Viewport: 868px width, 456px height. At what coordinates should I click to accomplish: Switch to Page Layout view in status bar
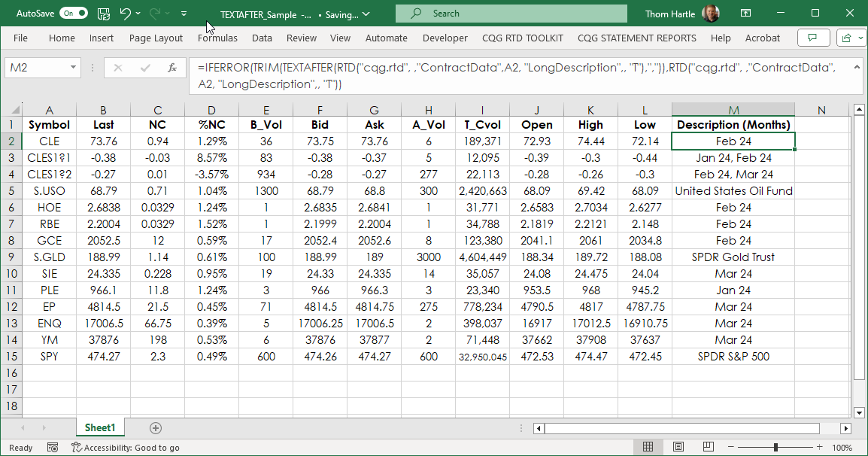coord(678,446)
